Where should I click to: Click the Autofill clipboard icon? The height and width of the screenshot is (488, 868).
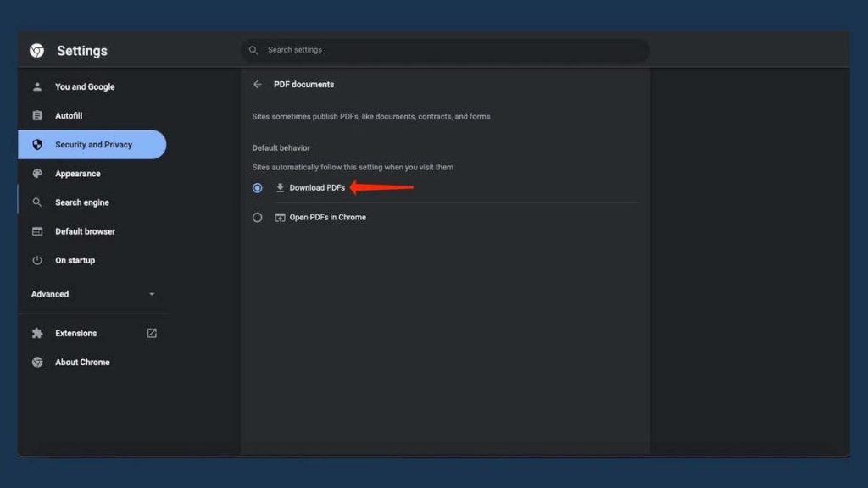[37, 115]
